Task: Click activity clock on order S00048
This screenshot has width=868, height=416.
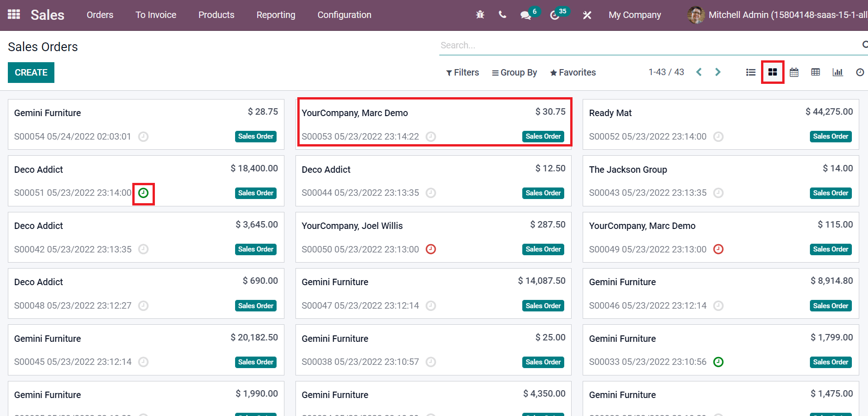Action: pos(143,305)
